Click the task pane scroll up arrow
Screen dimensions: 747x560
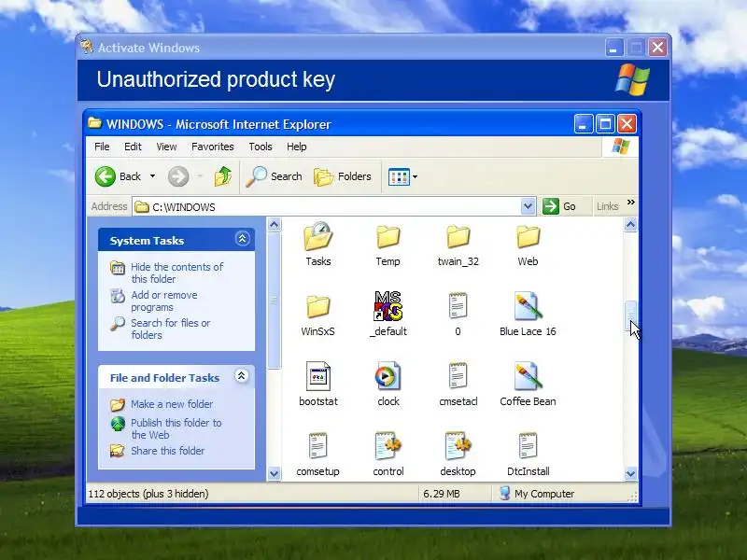click(274, 224)
